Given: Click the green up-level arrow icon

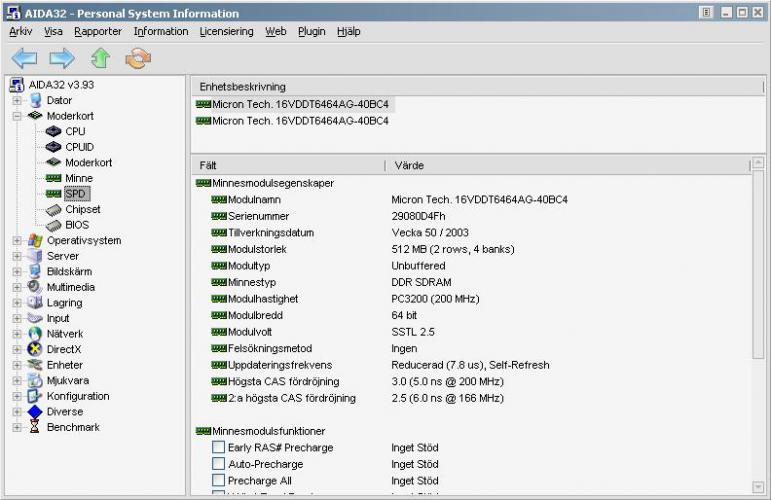Looking at the screenshot, I should (x=100, y=58).
